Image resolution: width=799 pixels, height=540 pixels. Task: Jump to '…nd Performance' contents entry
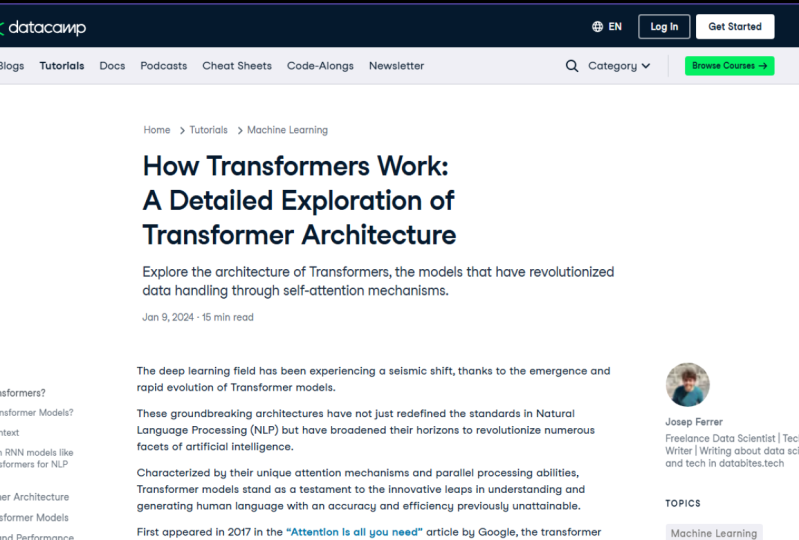coord(37,536)
